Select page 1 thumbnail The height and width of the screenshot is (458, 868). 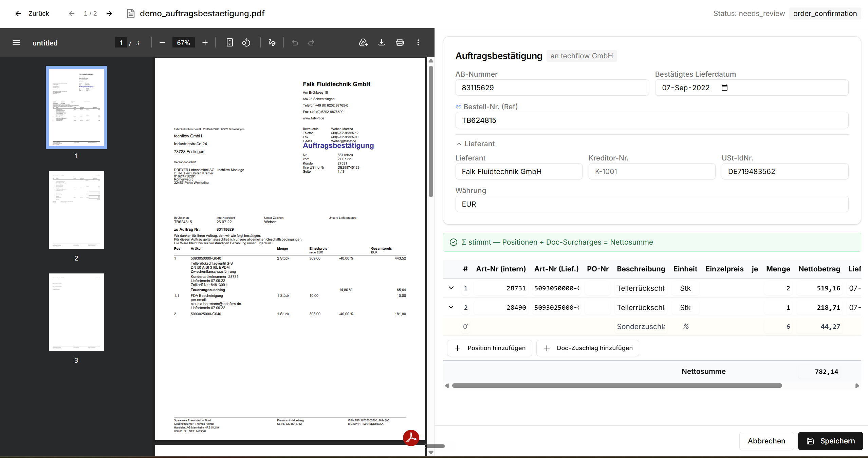click(76, 108)
